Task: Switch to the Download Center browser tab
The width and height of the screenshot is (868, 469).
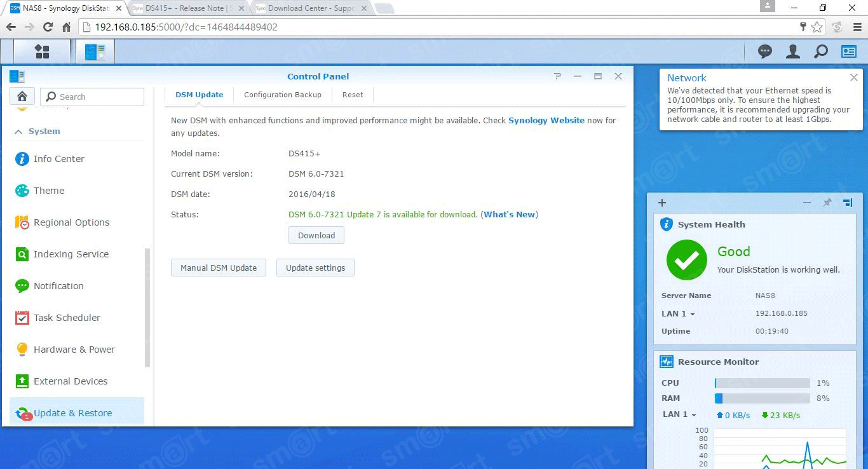Action: click(x=311, y=8)
